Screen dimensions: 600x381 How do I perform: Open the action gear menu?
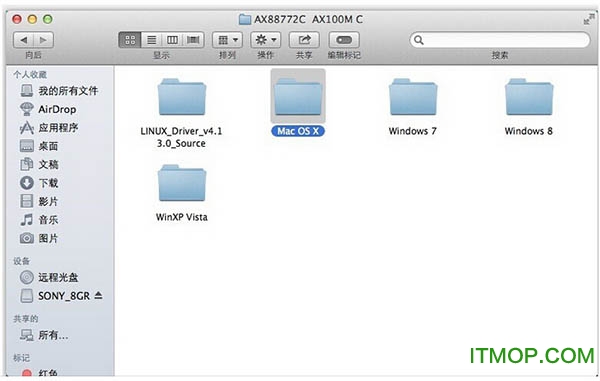pyautogui.click(x=266, y=40)
